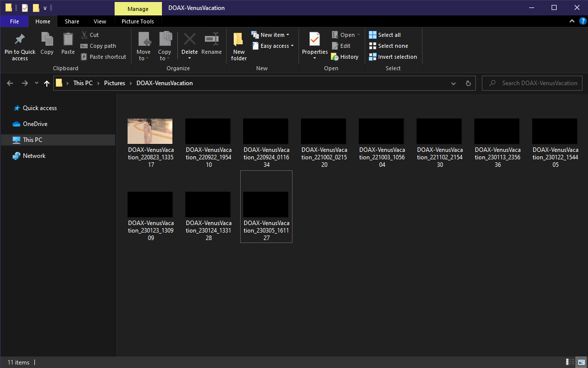Image resolution: width=588 pixels, height=368 pixels.
Task: Select file ending 221002_021520
Action: [x=324, y=143]
